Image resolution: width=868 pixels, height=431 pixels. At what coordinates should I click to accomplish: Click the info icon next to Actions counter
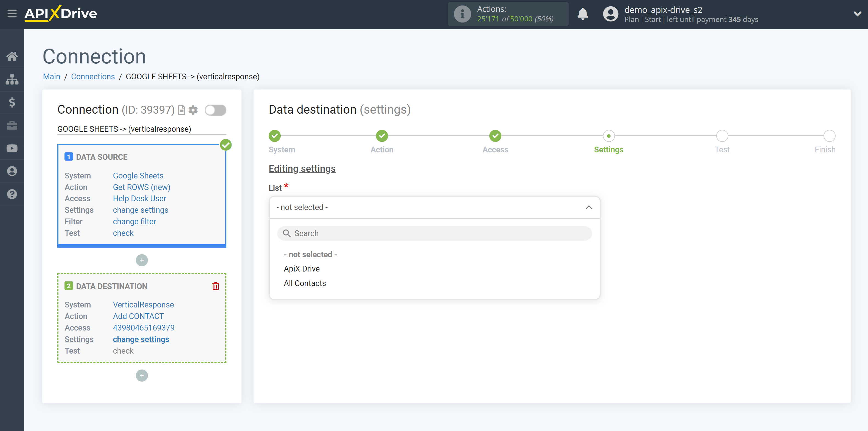coord(460,14)
